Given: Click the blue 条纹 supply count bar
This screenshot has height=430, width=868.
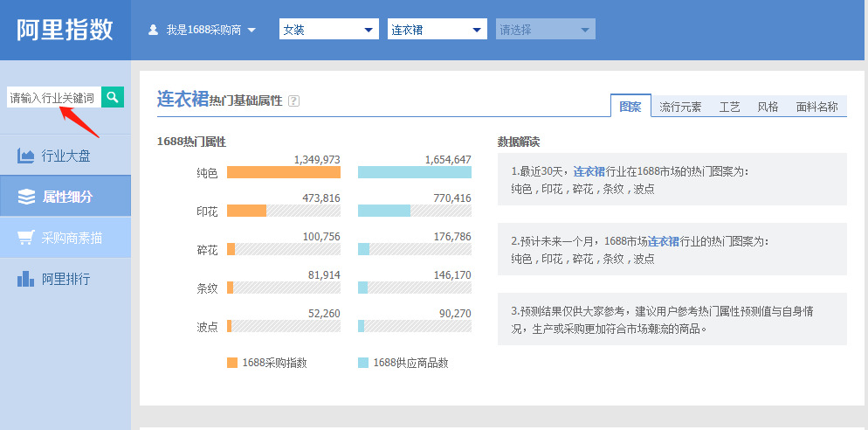Looking at the screenshot, I should tap(362, 288).
